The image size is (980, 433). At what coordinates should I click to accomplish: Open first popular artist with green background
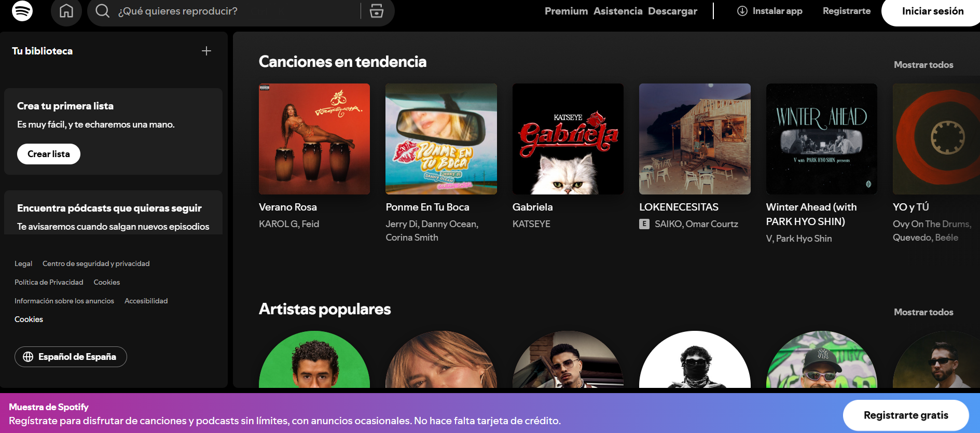[314, 359]
